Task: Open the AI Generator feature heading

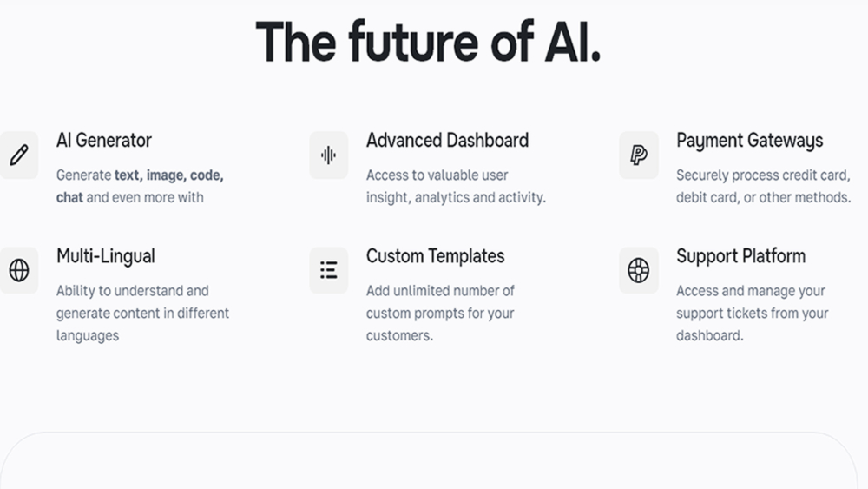Action: click(104, 141)
